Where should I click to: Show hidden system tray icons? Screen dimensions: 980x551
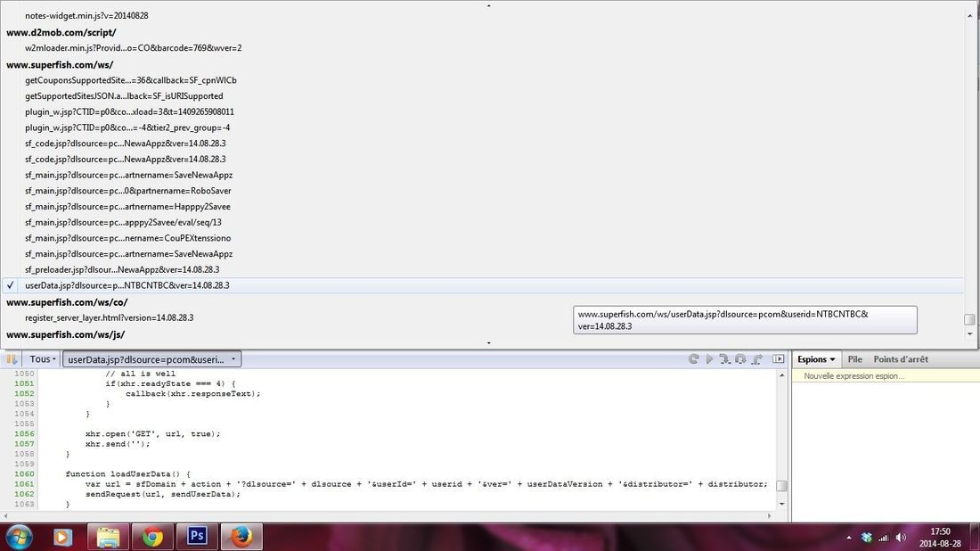click(x=849, y=538)
